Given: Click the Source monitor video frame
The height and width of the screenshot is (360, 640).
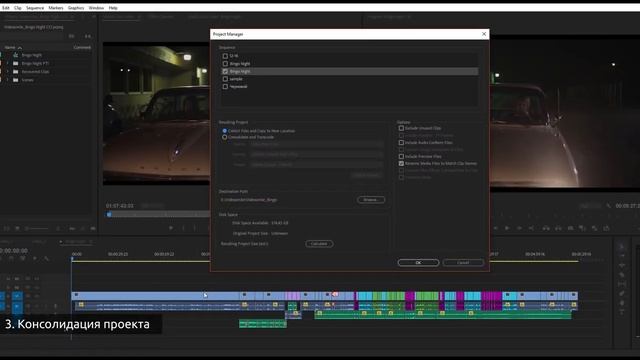Looking at the screenshot, I should click(156, 113).
